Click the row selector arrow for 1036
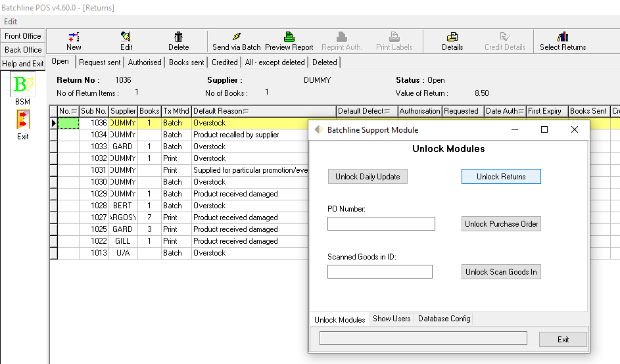Screen dimensions: 620x364 (53, 123)
